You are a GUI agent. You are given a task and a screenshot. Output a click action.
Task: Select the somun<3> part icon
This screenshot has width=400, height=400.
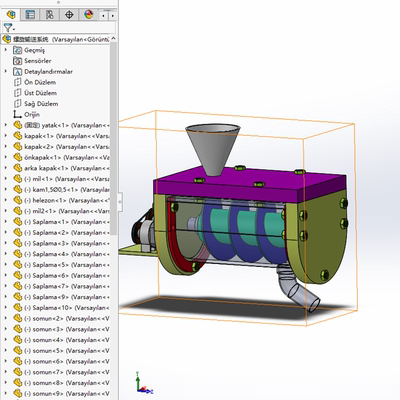(x=18, y=329)
